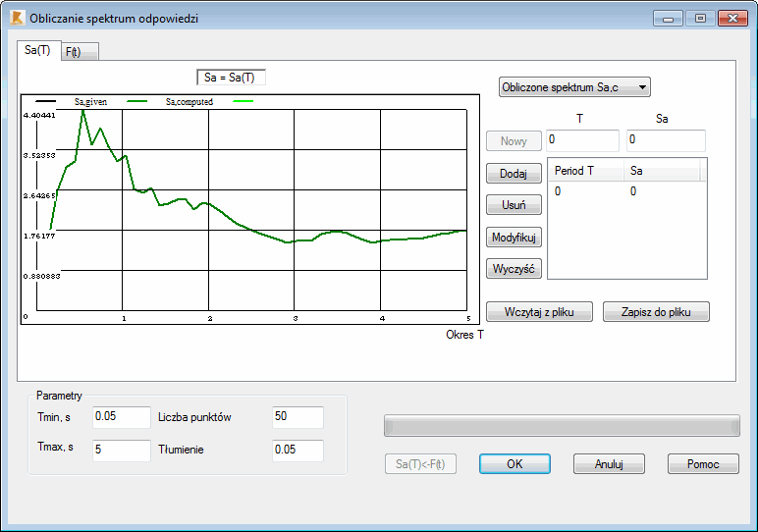This screenshot has width=758, height=532.
Task: Focus the Tmin, s input field
Action: point(122,417)
